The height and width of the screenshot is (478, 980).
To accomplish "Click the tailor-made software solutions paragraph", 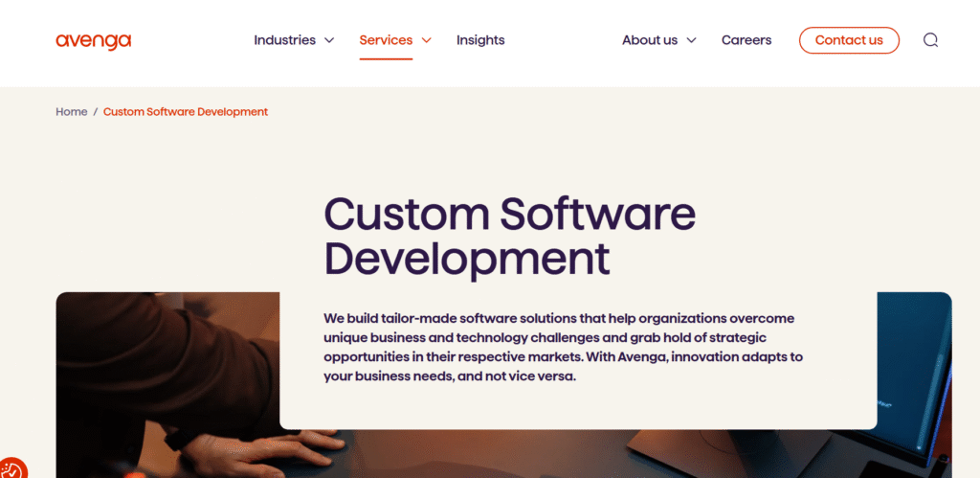I will [x=563, y=347].
